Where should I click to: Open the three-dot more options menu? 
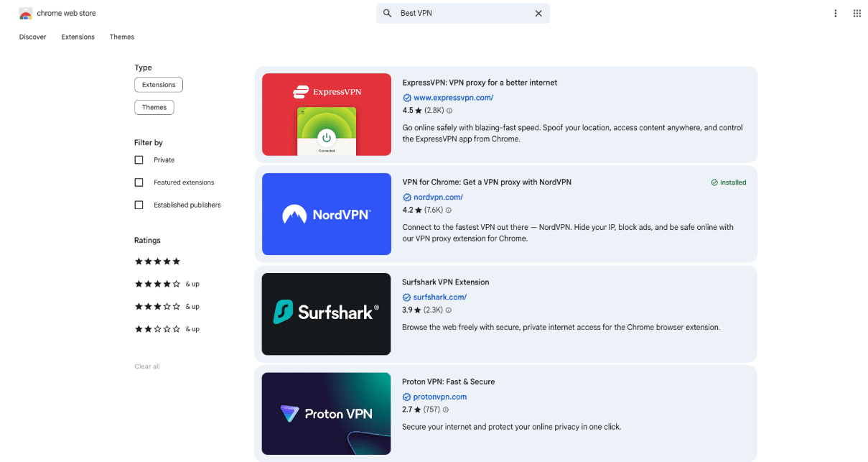[836, 14]
